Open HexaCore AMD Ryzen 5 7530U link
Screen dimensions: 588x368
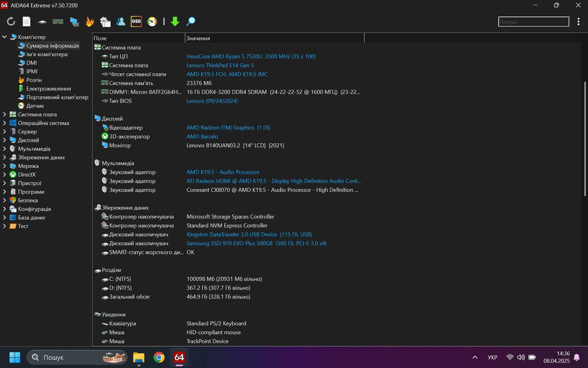tap(251, 56)
